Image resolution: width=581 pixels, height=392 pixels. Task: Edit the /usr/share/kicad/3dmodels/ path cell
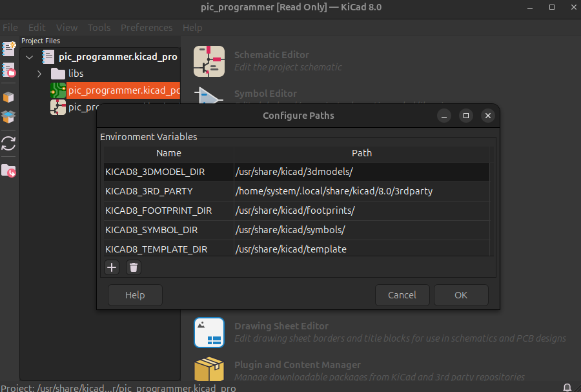pos(362,172)
